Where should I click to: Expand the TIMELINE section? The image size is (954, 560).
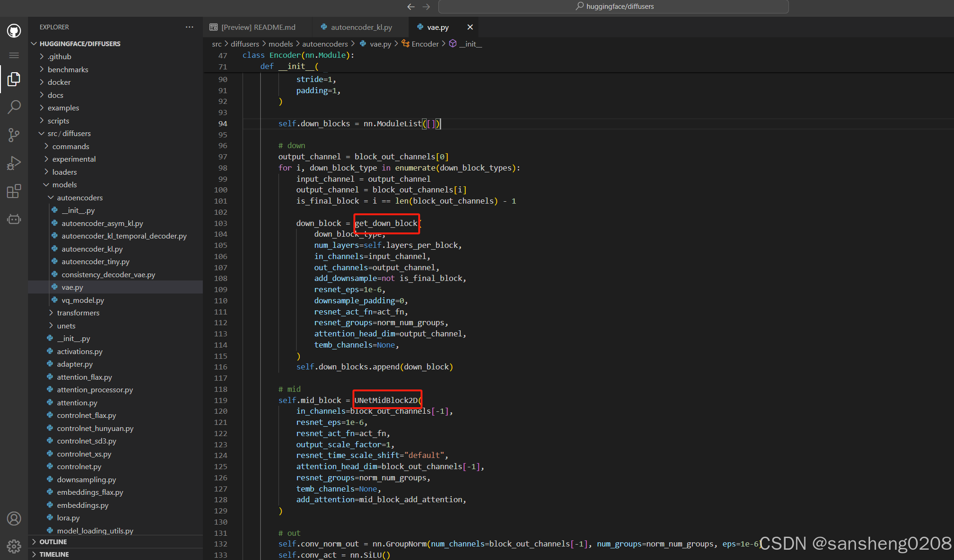tap(54, 554)
